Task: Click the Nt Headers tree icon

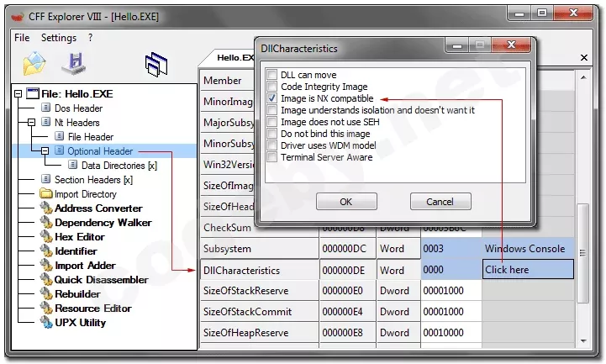Action: click(45, 122)
